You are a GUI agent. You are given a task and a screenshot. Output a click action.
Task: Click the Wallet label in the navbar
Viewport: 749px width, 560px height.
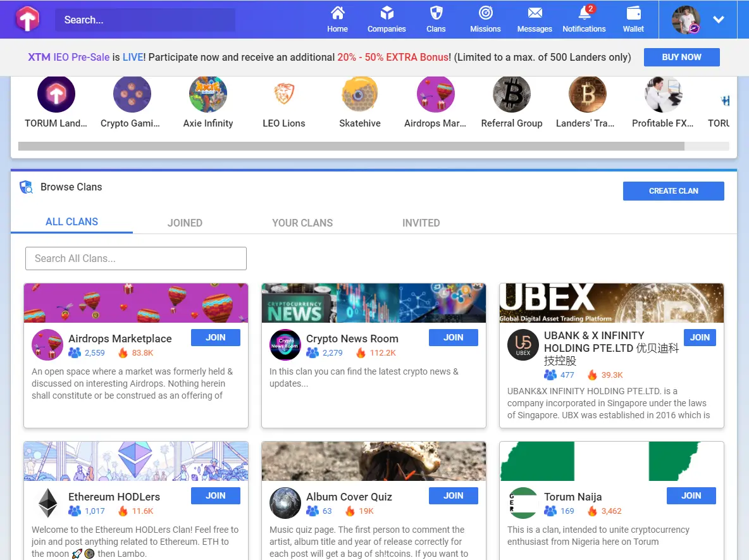tap(633, 29)
